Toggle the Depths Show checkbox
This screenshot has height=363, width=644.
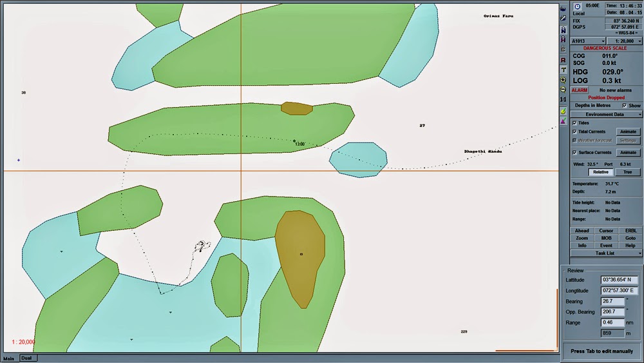coord(625,106)
